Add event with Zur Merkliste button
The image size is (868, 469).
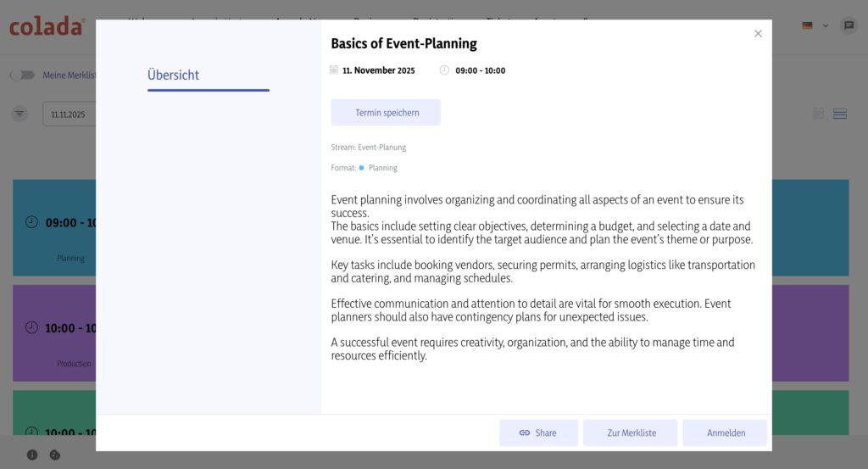(x=631, y=433)
